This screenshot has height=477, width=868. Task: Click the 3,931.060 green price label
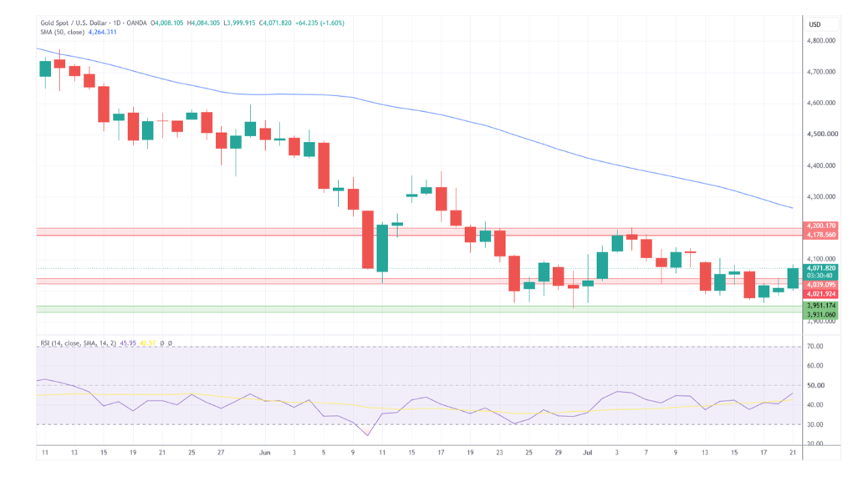click(820, 314)
